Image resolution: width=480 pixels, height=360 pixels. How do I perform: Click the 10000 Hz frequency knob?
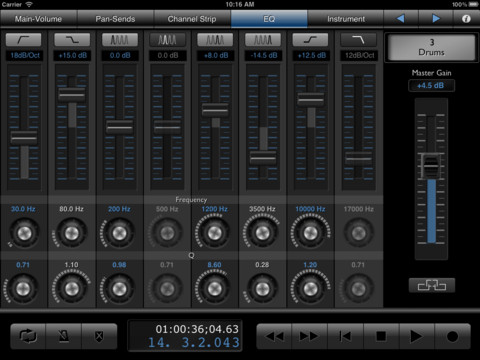coord(310,233)
